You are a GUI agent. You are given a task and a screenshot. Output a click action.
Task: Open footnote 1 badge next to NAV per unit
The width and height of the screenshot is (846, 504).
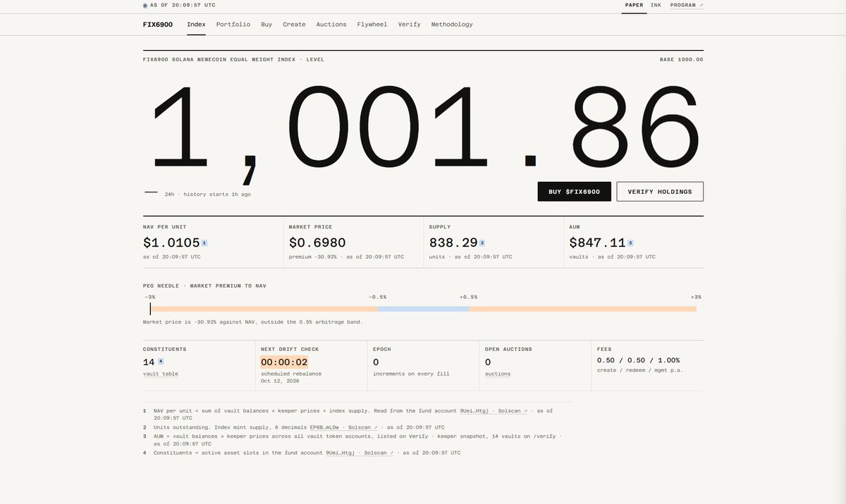coord(204,242)
